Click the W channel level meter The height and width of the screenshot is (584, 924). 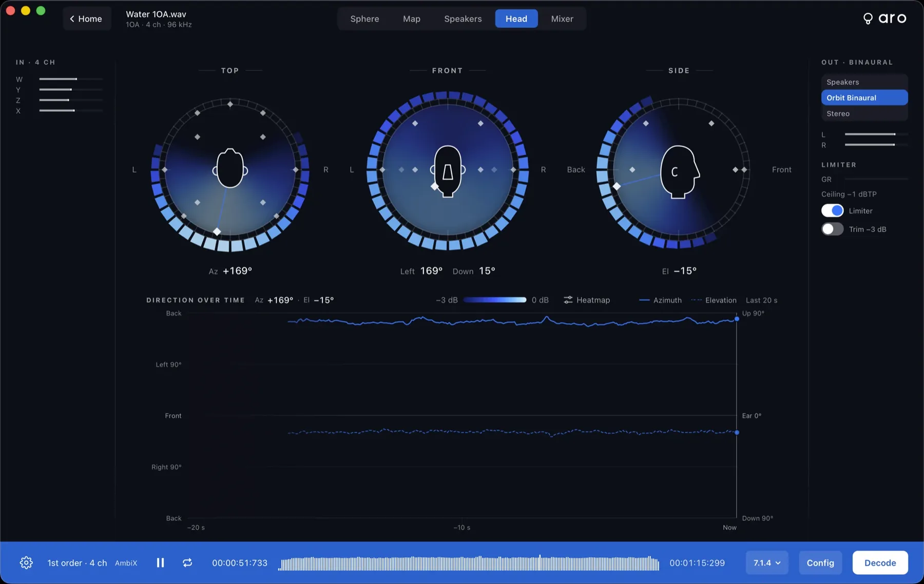tap(71, 79)
